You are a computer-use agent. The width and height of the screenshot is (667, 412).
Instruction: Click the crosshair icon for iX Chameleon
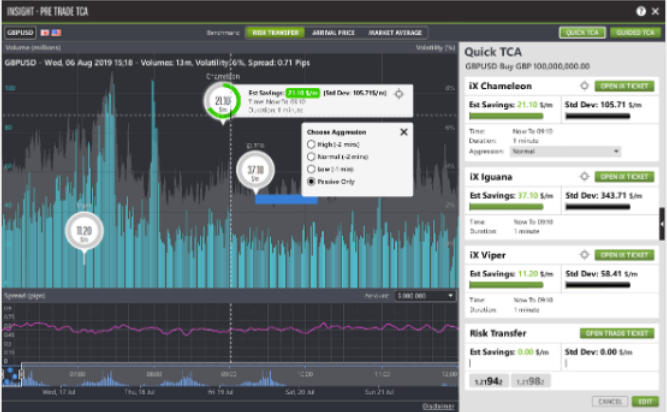[584, 86]
